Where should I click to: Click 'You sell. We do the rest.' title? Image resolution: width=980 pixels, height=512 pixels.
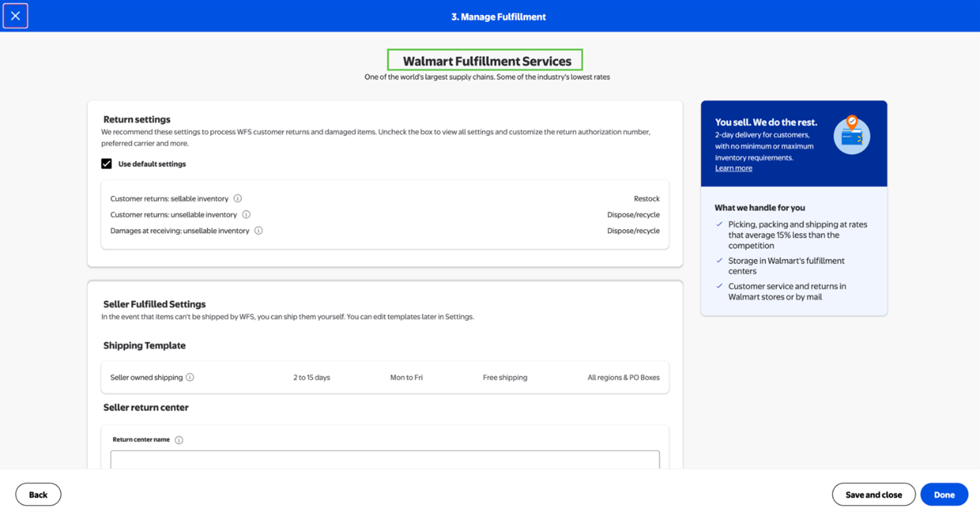766,122
